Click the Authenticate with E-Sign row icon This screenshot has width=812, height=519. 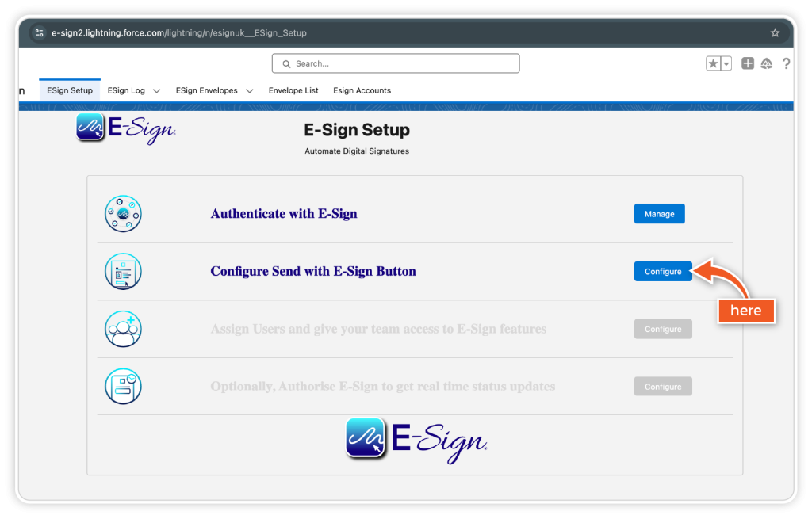[x=123, y=214]
